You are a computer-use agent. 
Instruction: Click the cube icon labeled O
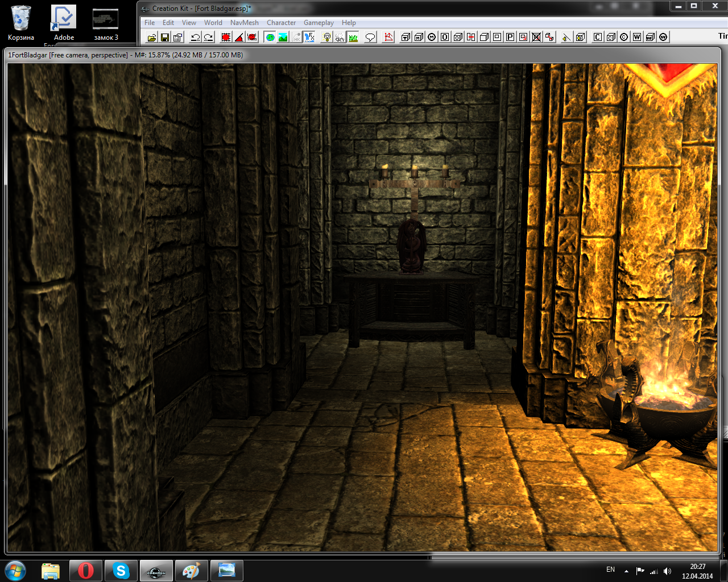[458, 37]
